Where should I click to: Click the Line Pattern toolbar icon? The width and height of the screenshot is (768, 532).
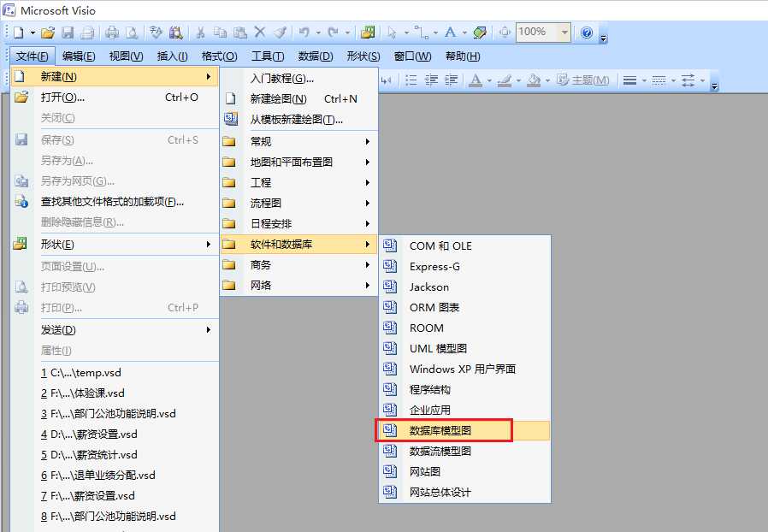[659, 80]
